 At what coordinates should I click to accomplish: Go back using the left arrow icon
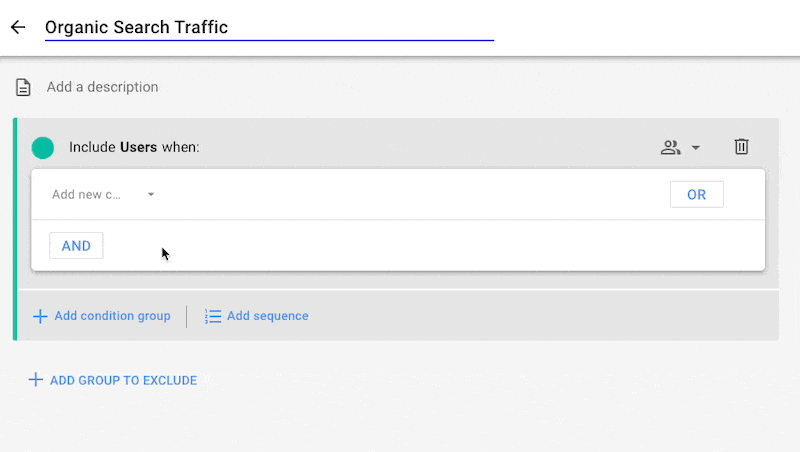tap(17, 27)
